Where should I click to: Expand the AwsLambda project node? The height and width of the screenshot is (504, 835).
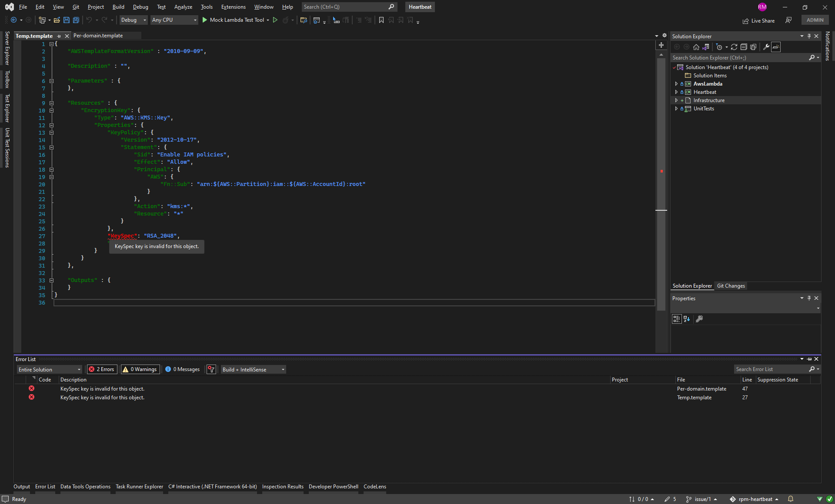(676, 84)
